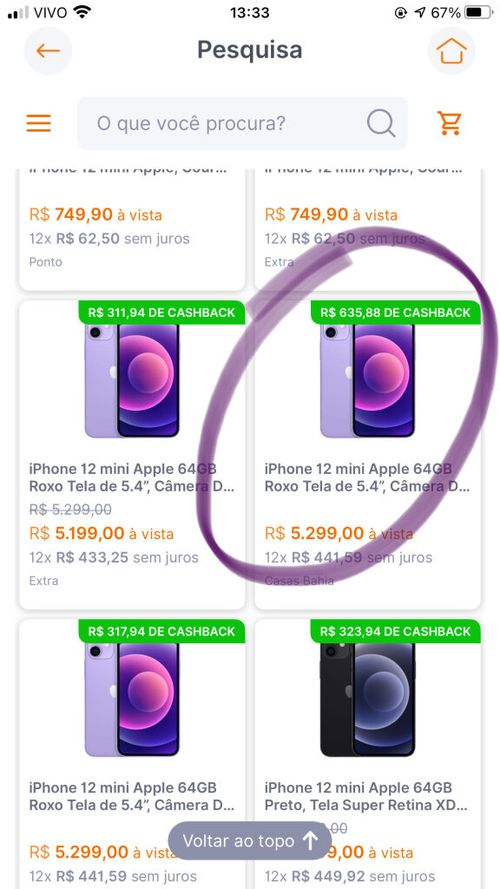Tap the up arrow in 'Voltar ao topo'
Viewport: 500px width, 889px height.
coord(310,841)
